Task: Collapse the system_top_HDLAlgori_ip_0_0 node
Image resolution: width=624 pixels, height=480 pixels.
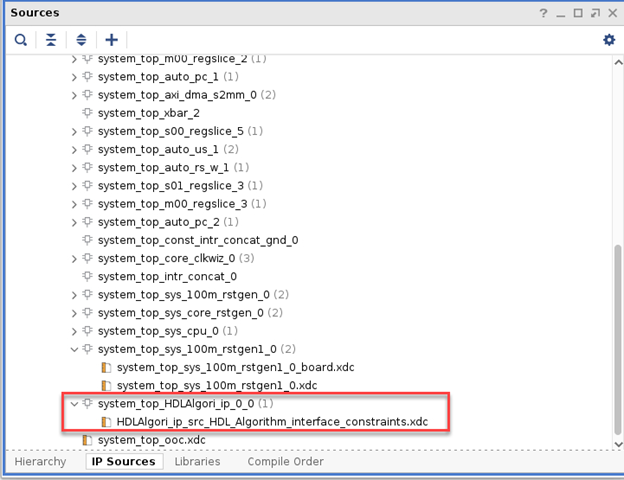Action: pos(74,404)
